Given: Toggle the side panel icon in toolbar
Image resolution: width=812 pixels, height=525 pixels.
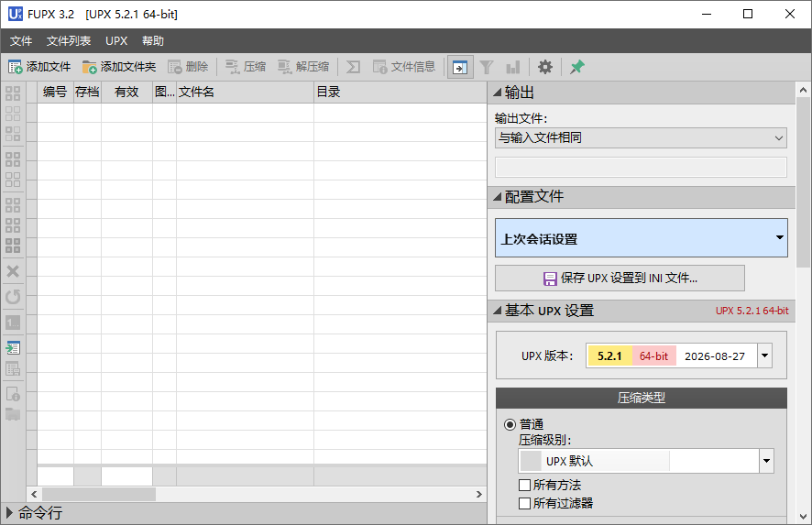Looking at the screenshot, I should (x=460, y=67).
